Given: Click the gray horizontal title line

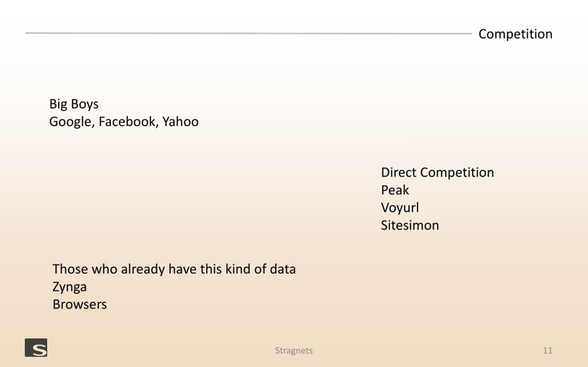Looking at the screenshot, I should click(x=248, y=33).
